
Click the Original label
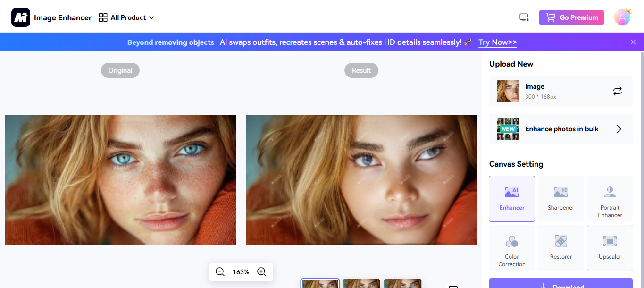(120, 70)
